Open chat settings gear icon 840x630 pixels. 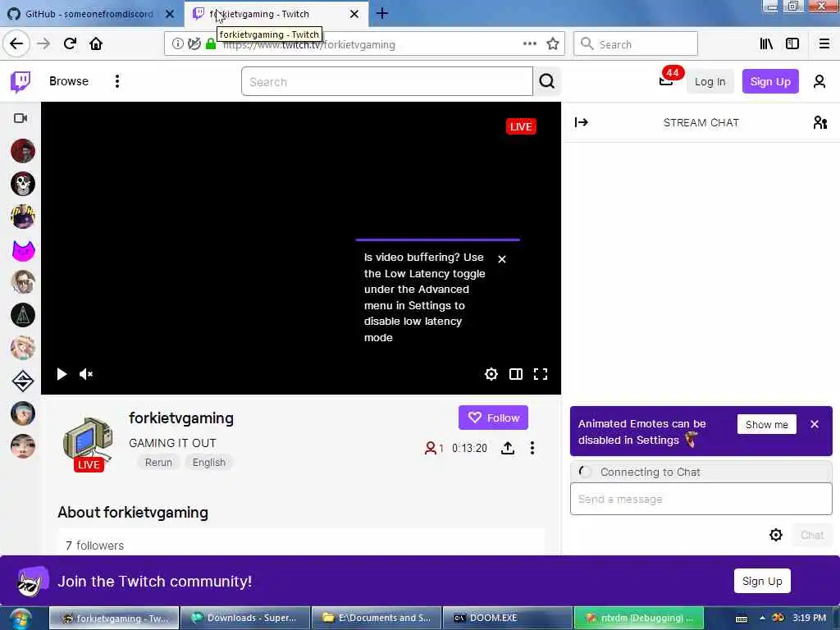(776, 535)
